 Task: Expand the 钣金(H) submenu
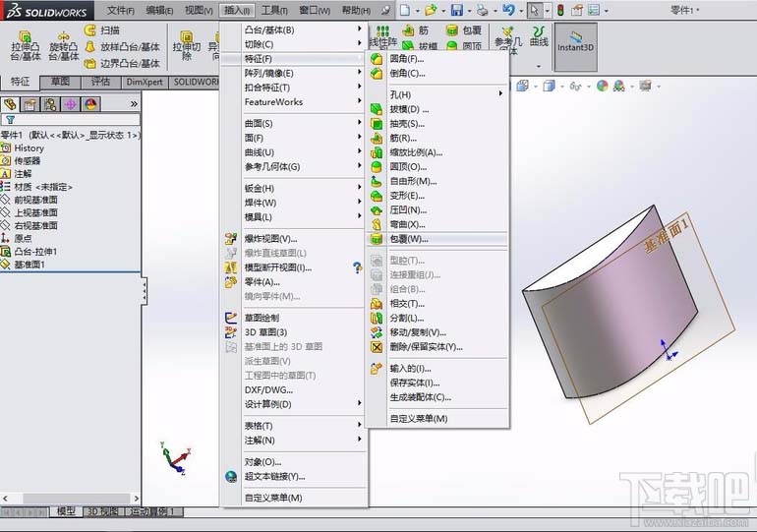tap(294, 188)
